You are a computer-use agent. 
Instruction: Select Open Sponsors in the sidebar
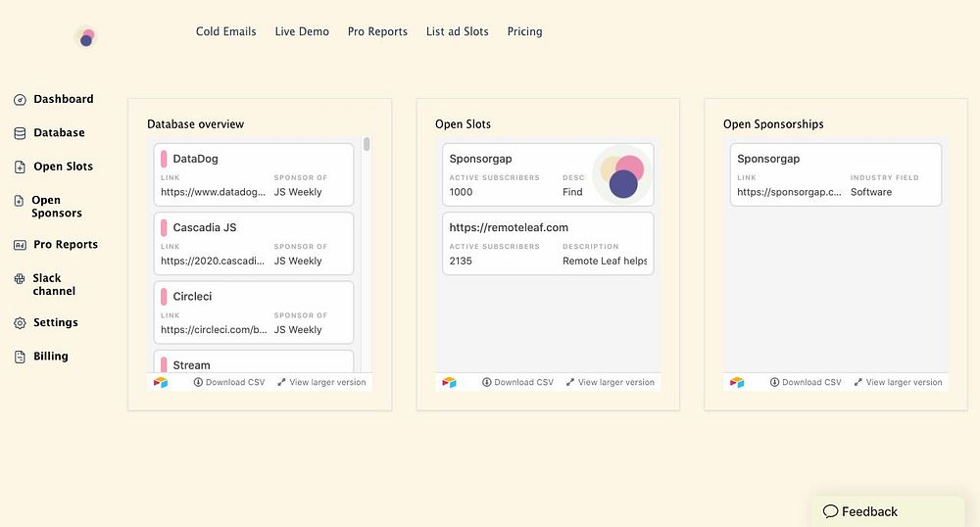tap(56, 206)
